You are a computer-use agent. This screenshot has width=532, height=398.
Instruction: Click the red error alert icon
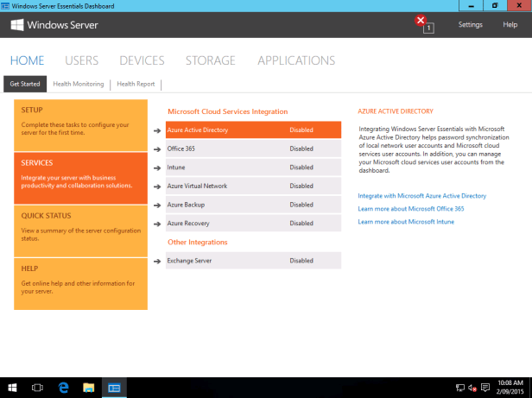421,21
